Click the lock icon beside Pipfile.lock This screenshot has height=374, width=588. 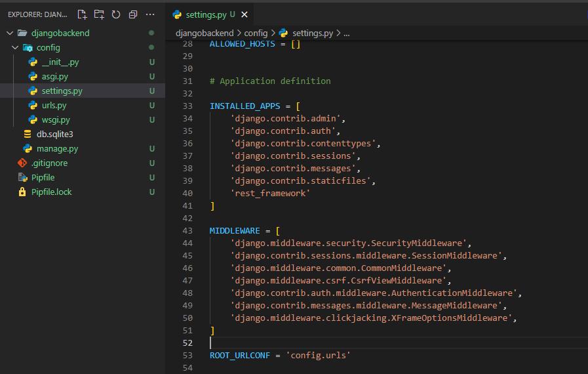coord(22,192)
